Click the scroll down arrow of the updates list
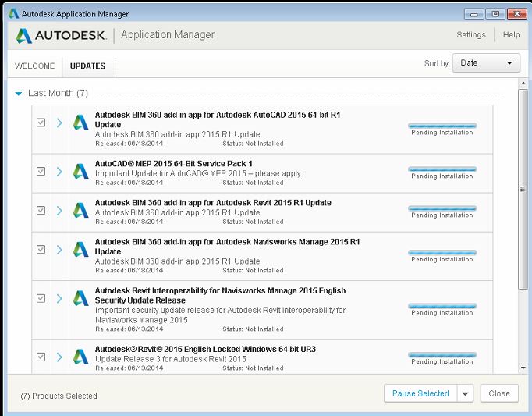The image size is (532, 416). pyautogui.click(x=523, y=368)
